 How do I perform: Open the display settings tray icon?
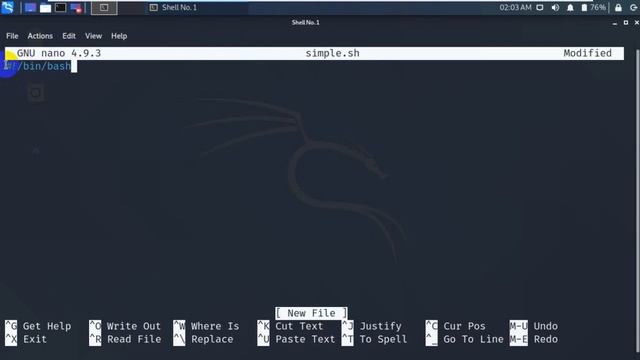point(540,8)
